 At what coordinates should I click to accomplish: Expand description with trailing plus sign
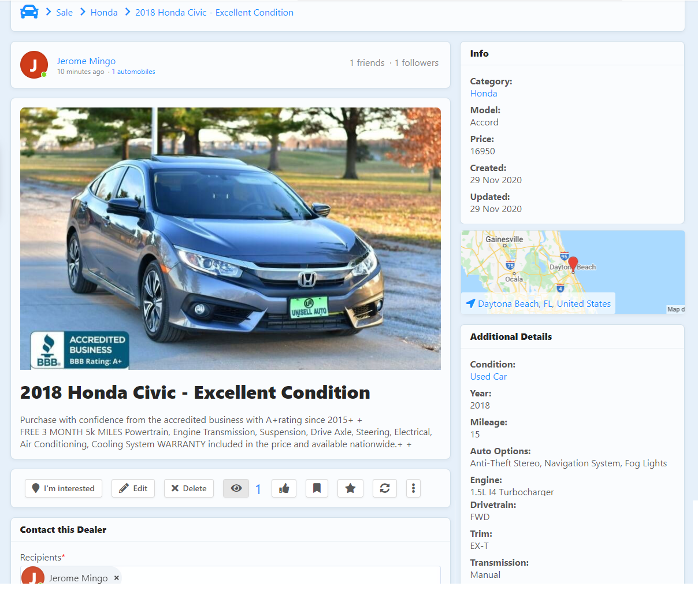pos(409,444)
